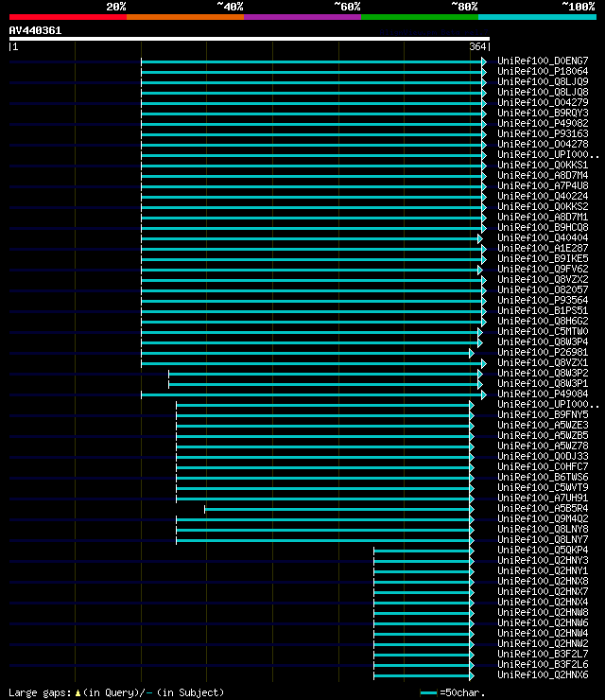Select the UniRef100_Q2HNY3 label

click(x=543, y=560)
